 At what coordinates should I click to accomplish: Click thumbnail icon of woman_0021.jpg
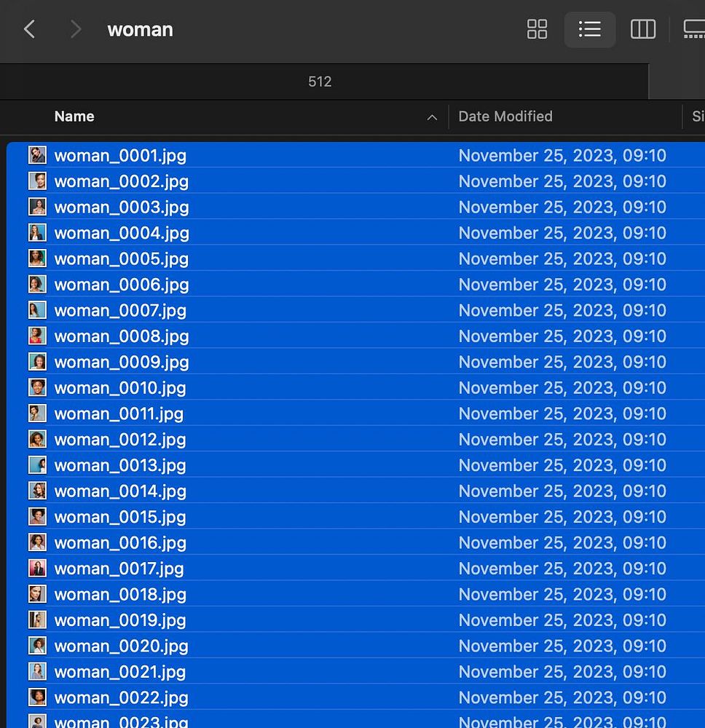click(37, 671)
